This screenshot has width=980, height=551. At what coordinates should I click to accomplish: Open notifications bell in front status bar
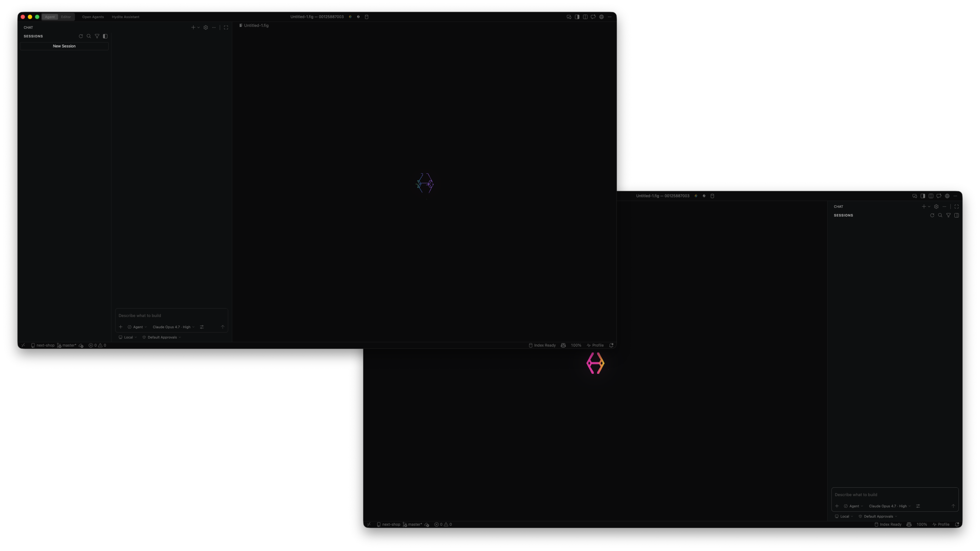pyautogui.click(x=611, y=345)
